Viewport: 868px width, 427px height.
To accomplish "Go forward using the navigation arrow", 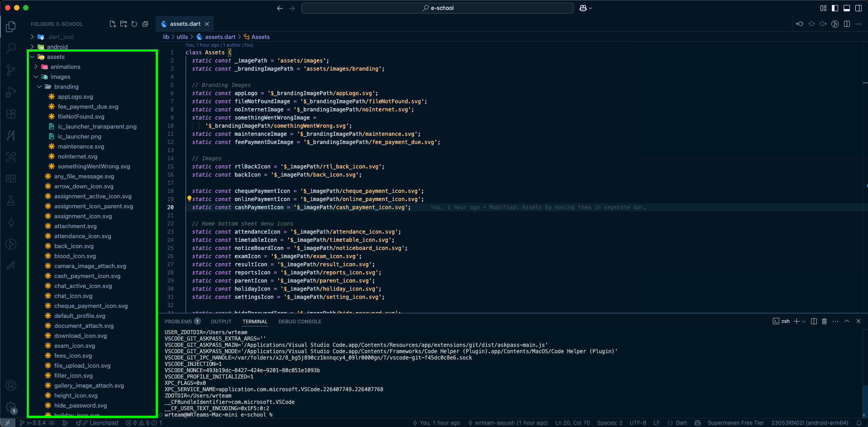I will (292, 8).
